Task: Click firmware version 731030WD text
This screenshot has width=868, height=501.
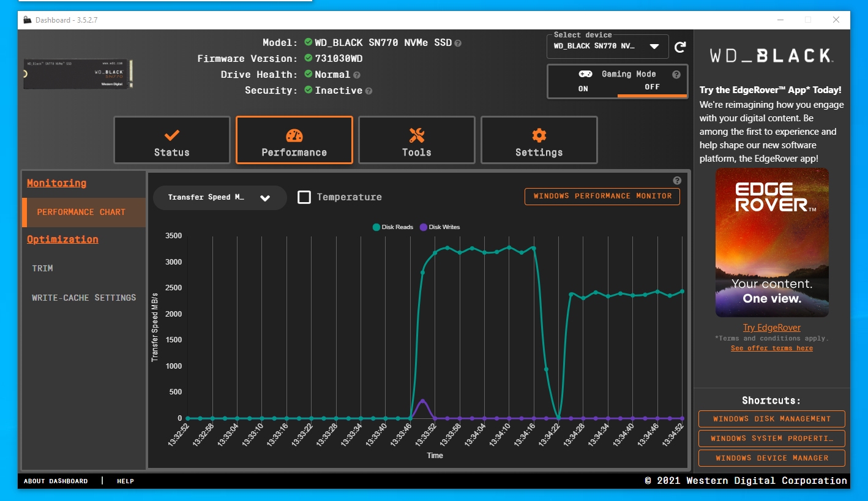Action: 339,59
